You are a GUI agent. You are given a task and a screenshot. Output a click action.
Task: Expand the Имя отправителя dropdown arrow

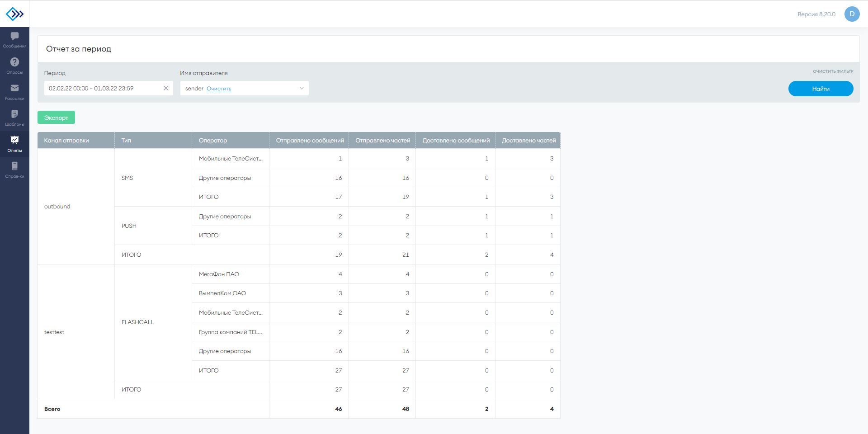302,88
